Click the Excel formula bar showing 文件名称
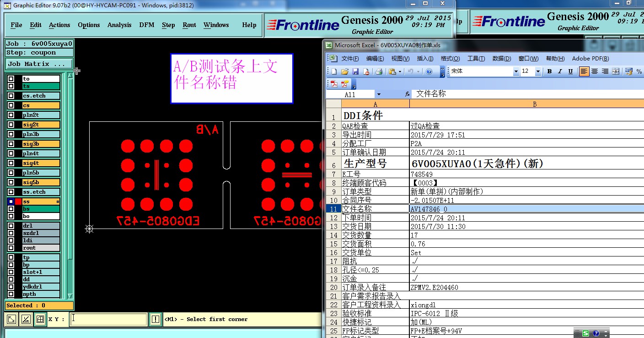 [528, 94]
